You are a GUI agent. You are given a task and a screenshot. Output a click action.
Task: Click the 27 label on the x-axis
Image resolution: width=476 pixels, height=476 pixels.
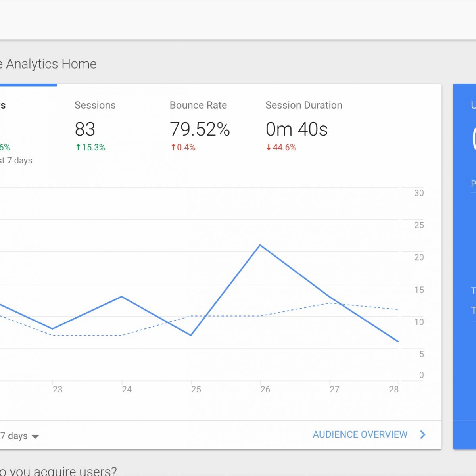(334, 390)
